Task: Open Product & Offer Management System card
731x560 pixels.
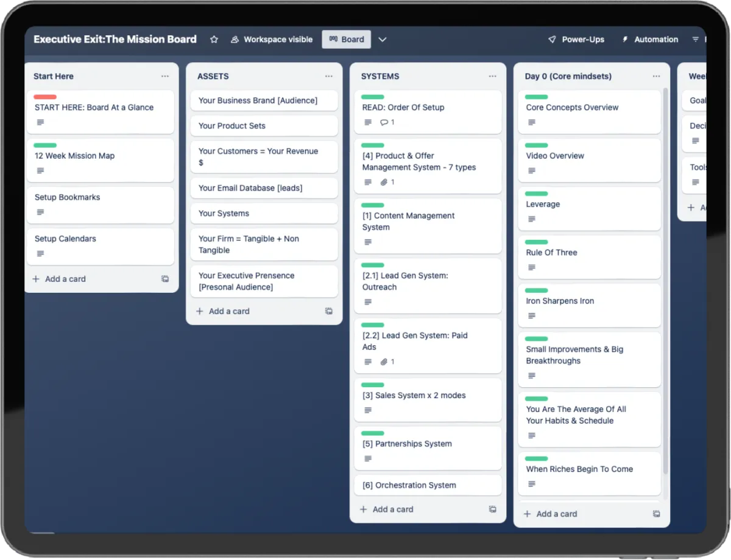Action: tap(428, 166)
